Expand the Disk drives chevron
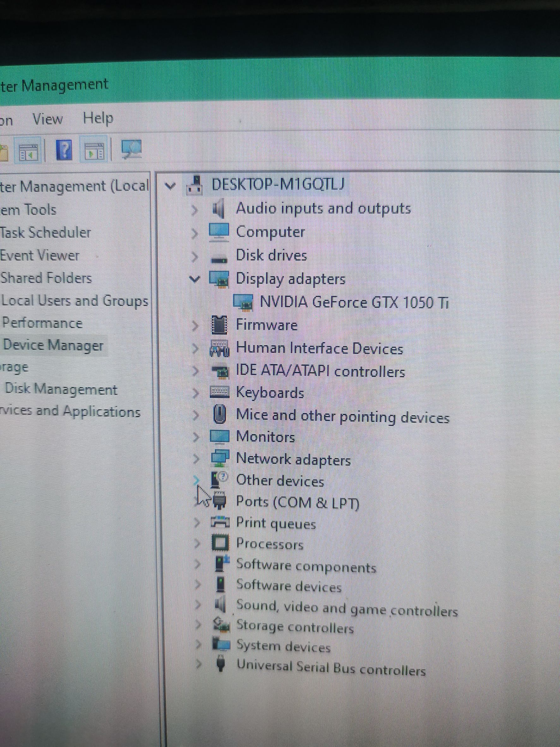The image size is (560, 747). click(194, 257)
